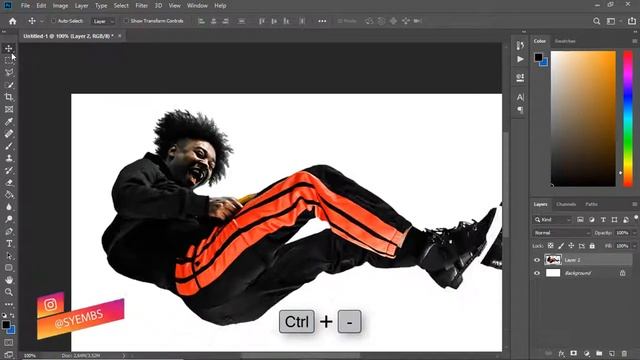Toggle the layer filtering switch
Viewport: 640px width, 360px height.
pyautogui.click(x=636, y=218)
